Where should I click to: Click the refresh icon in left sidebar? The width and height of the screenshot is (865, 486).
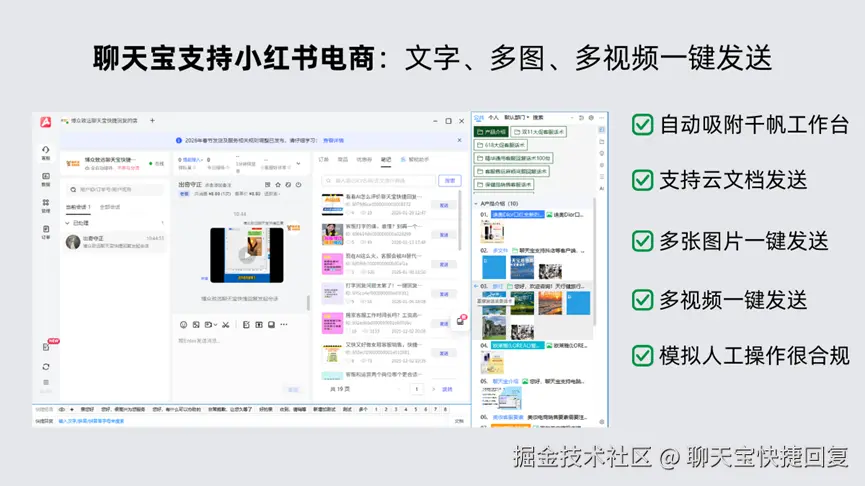(x=46, y=367)
